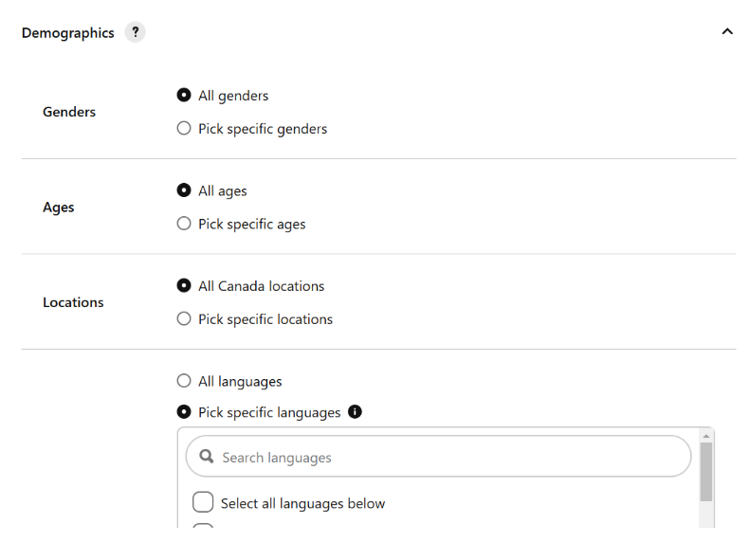
Task: Click the Locations row label
Action: tap(73, 302)
